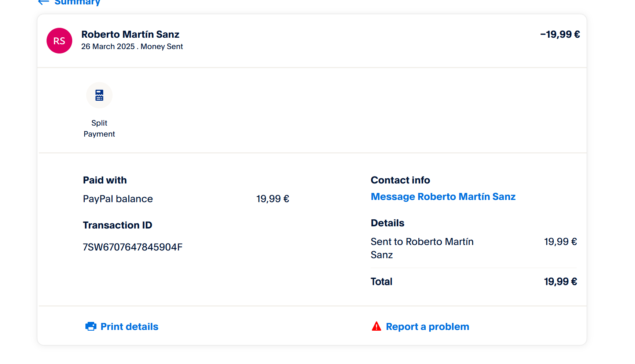Select the Roberto Martín Sanz header name

[x=130, y=34]
